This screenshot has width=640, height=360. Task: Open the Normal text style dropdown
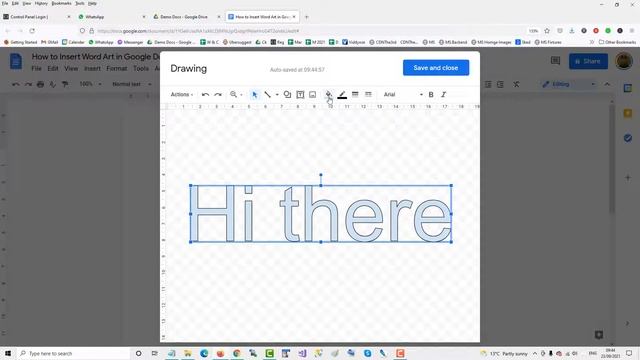131,84
